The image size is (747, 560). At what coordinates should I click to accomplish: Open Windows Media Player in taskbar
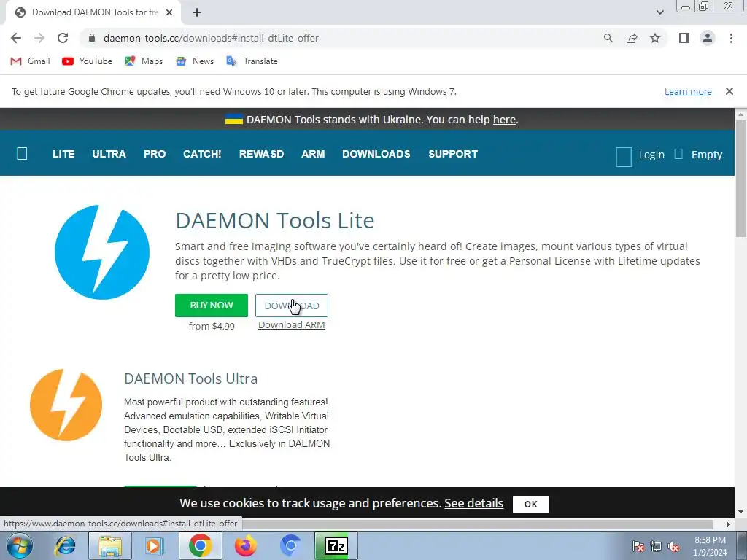tap(154, 545)
